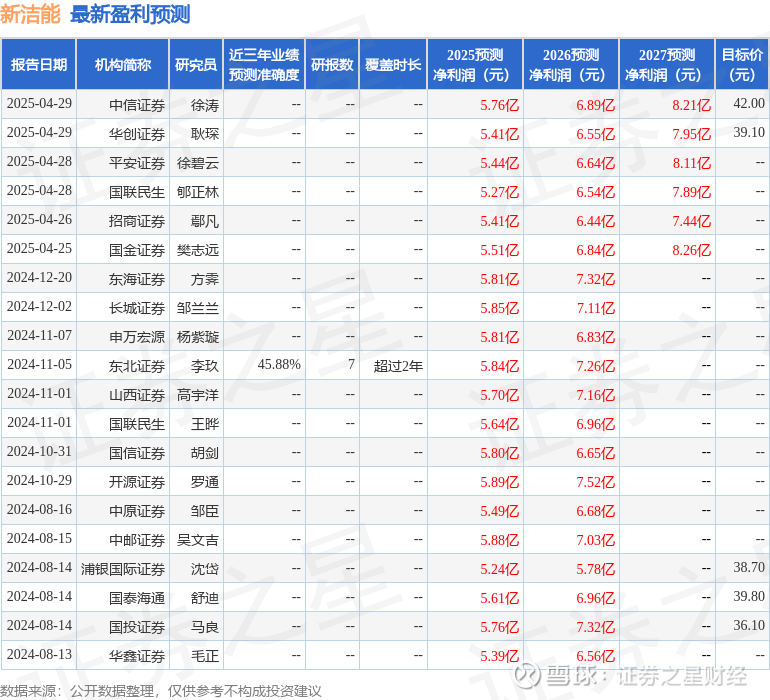This screenshot has height=700, width=770.
Task: Click target price 39.80
Action: 749,596
